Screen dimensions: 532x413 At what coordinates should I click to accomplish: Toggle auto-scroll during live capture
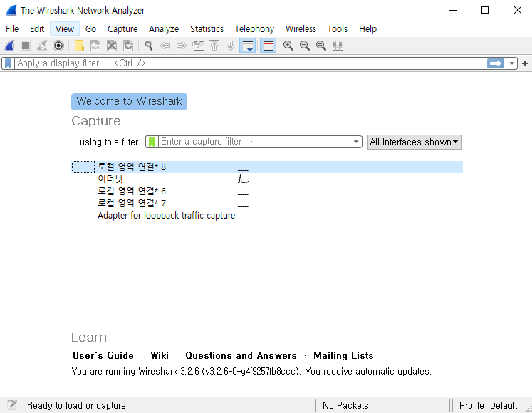click(248, 46)
